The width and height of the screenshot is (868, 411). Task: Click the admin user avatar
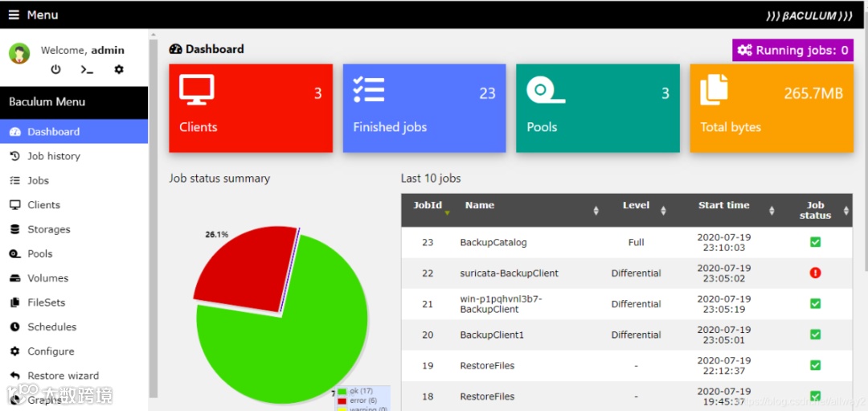click(x=19, y=53)
